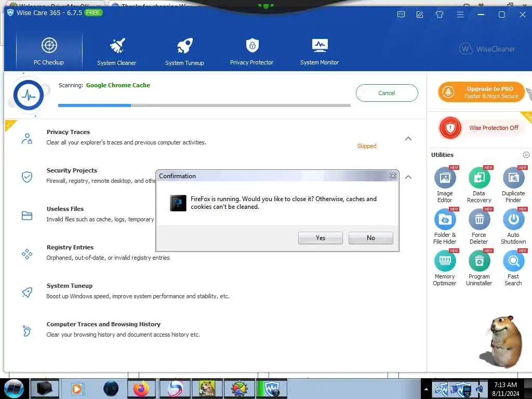532x399 pixels.
Task: Click the Security Projects shield icon
Action: pos(27,177)
